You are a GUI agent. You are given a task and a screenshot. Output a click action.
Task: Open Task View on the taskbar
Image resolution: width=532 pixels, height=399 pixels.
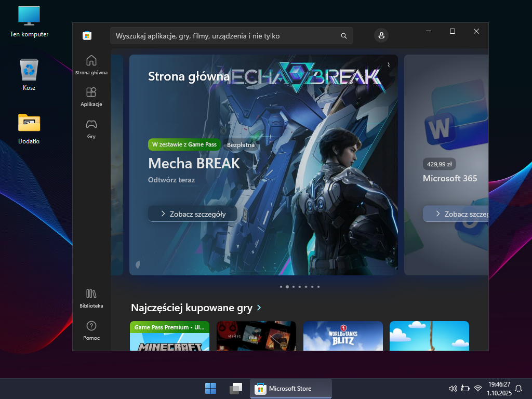pos(236,388)
